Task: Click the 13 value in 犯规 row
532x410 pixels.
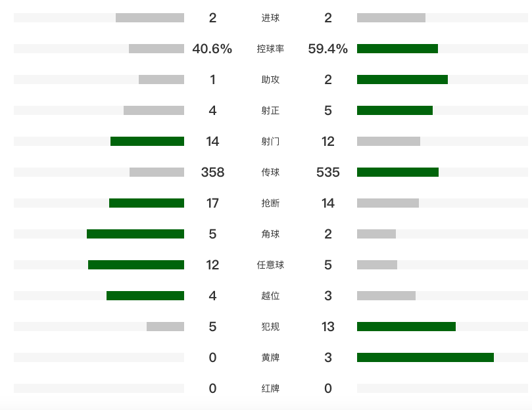Action: pos(327,327)
